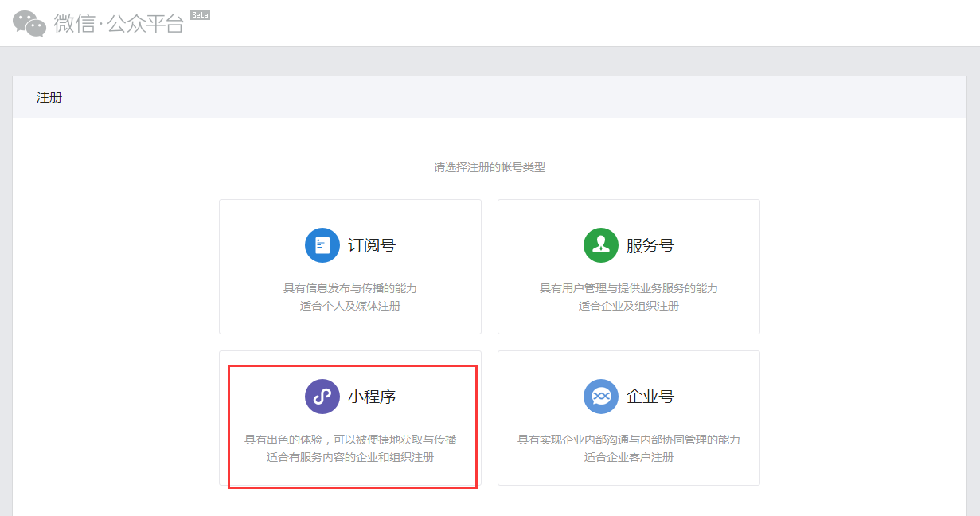The height and width of the screenshot is (516, 980).
Task: Click the Beta badge next to the title
Action: click(200, 14)
